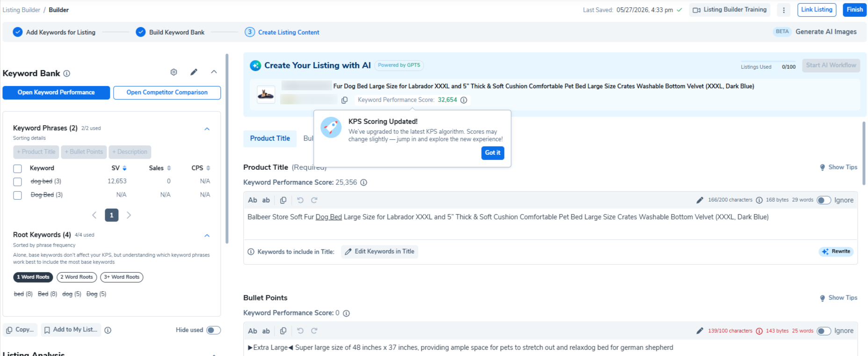Go to Build Keyword Bank step
Screen dimensions: 868x356
[170, 32]
